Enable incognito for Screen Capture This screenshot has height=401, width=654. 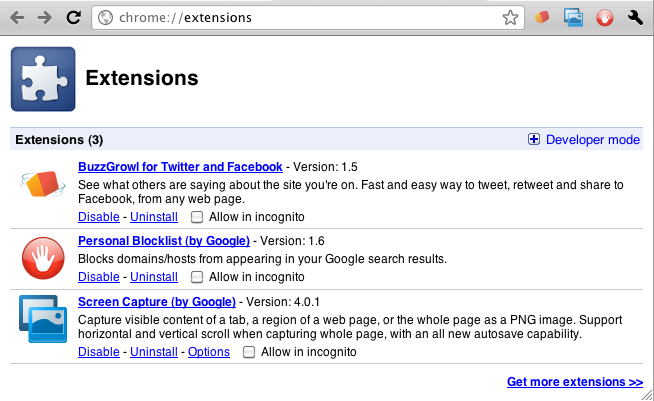248,352
